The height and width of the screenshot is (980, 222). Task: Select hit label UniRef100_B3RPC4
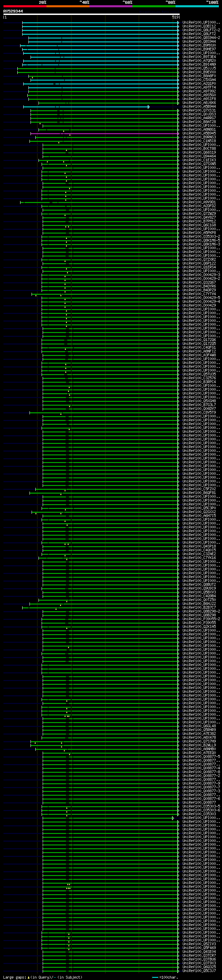pos(199,382)
